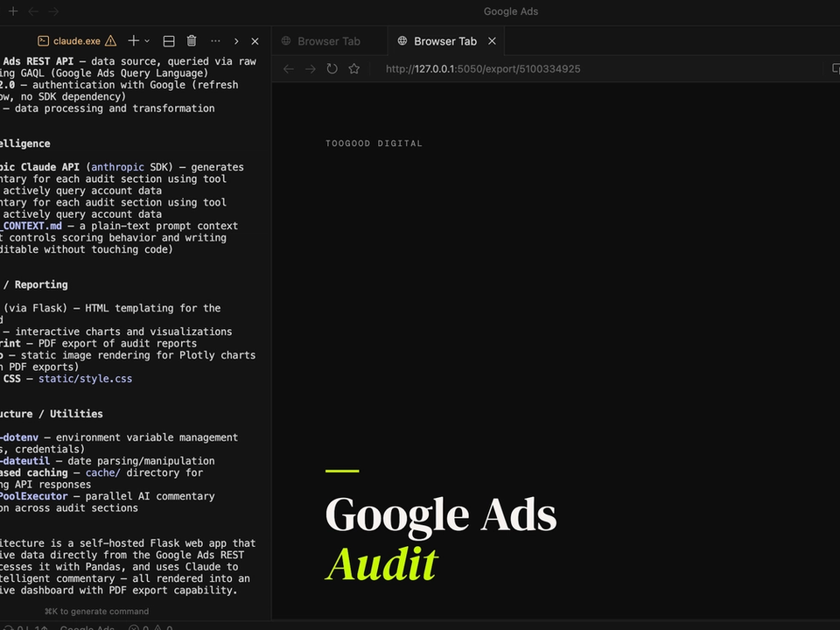Select the claude.exe terminal tab
The width and height of the screenshot is (840, 630).
(x=76, y=41)
